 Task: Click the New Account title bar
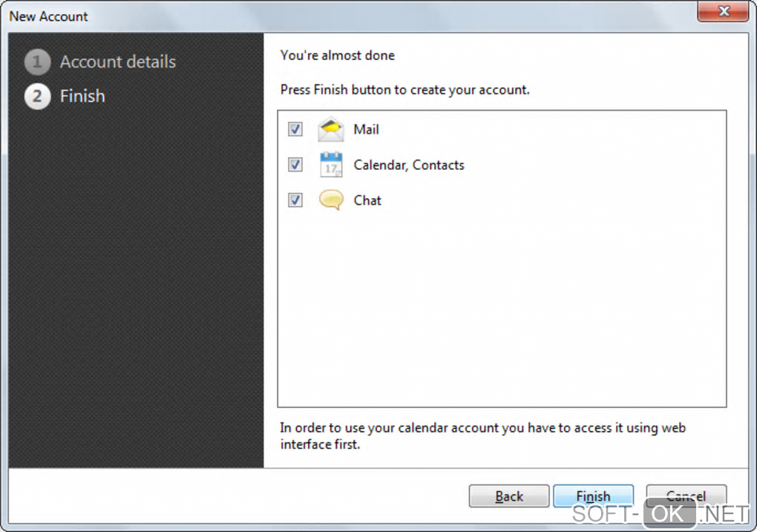[297, 16]
